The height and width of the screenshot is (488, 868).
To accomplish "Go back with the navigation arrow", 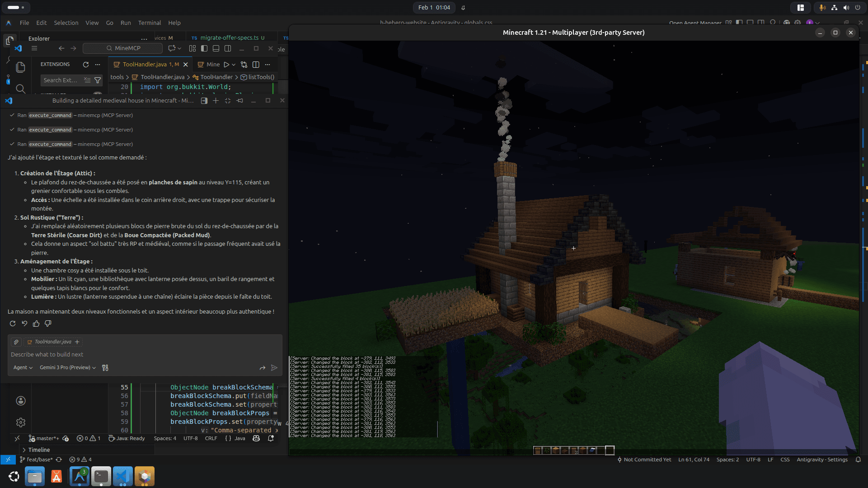I will tap(61, 48).
